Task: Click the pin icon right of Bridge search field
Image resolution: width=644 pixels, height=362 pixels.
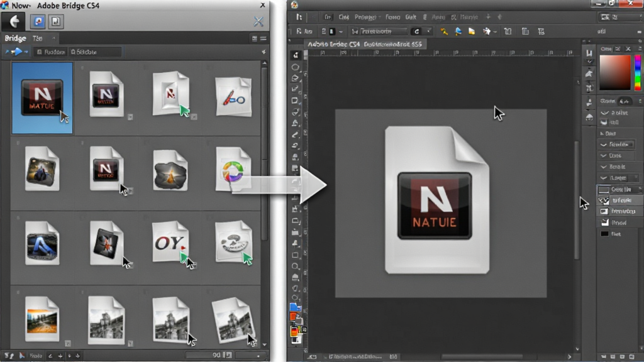Action: [x=264, y=52]
